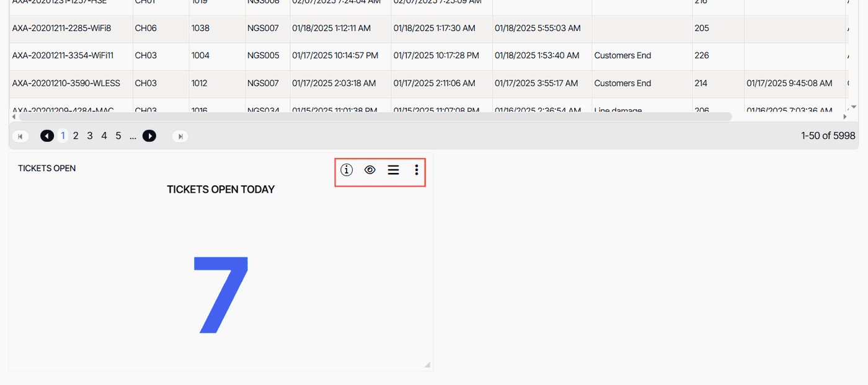The image size is (868, 385).
Task: Click left arrow of horizontal scrollbar
Action: pos(14,117)
